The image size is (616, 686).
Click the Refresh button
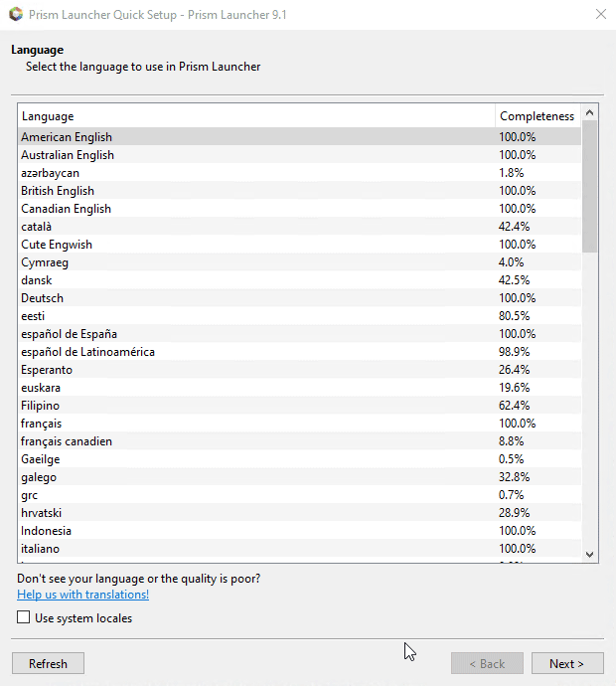pyautogui.click(x=48, y=664)
